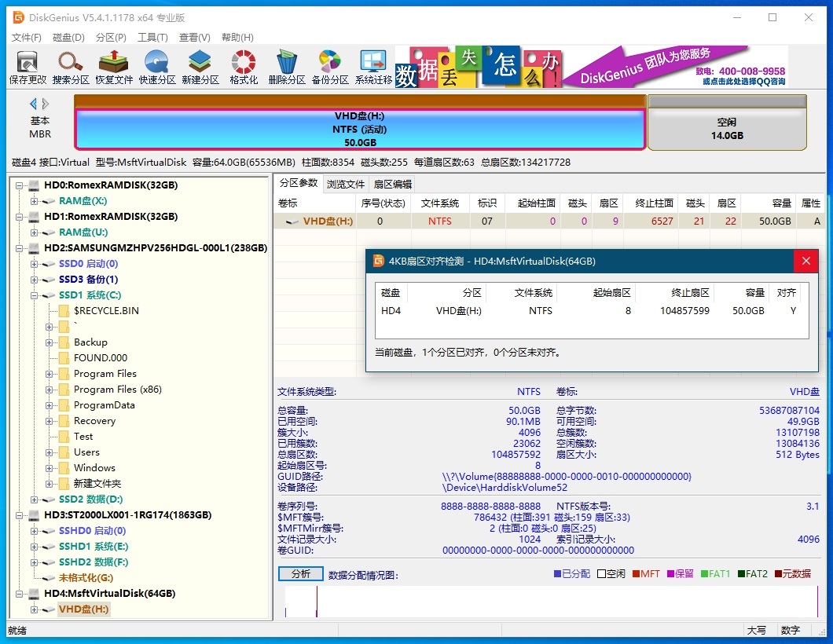Open the 搜索分区 search partition tool
Viewport: 833px width, 644px height.
click(71, 68)
